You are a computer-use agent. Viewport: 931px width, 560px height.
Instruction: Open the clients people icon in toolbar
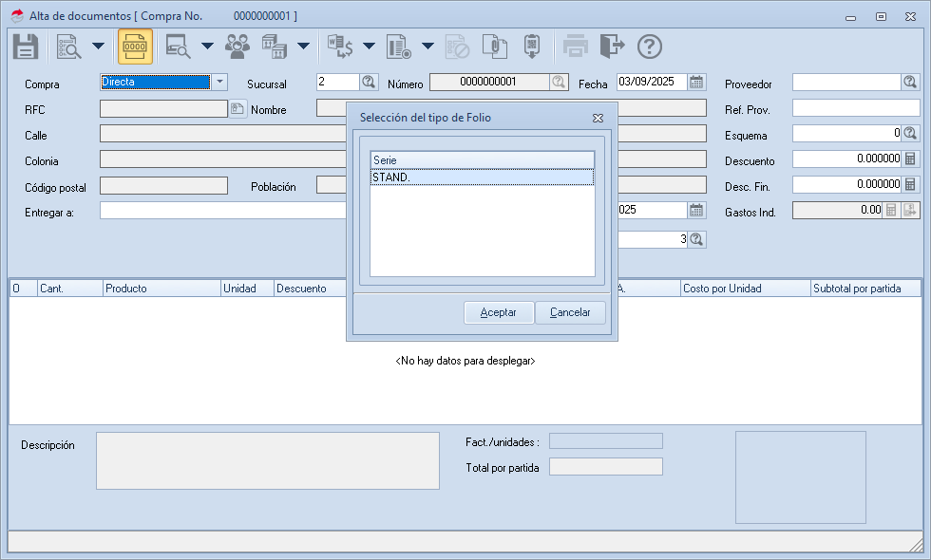[237, 46]
